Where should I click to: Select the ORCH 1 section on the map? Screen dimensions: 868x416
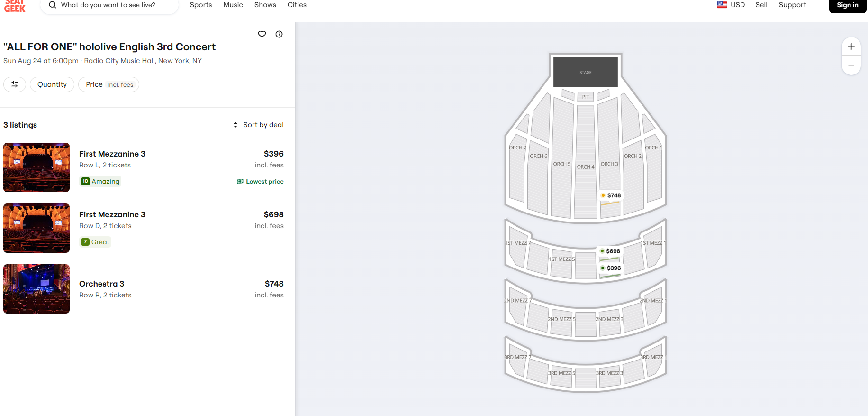click(x=654, y=168)
